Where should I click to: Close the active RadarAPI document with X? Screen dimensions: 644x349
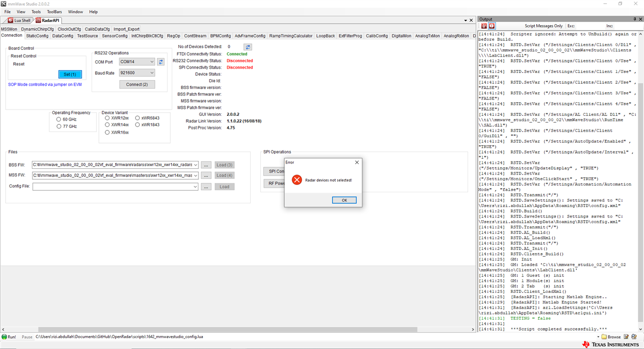tap(471, 20)
